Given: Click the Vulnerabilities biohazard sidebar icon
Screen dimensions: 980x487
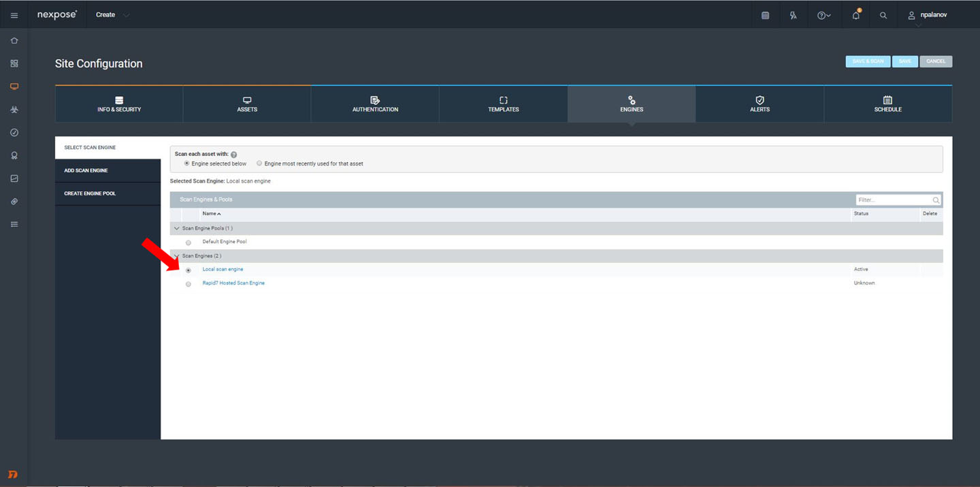Looking at the screenshot, I should pyautogui.click(x=14, y=110).
